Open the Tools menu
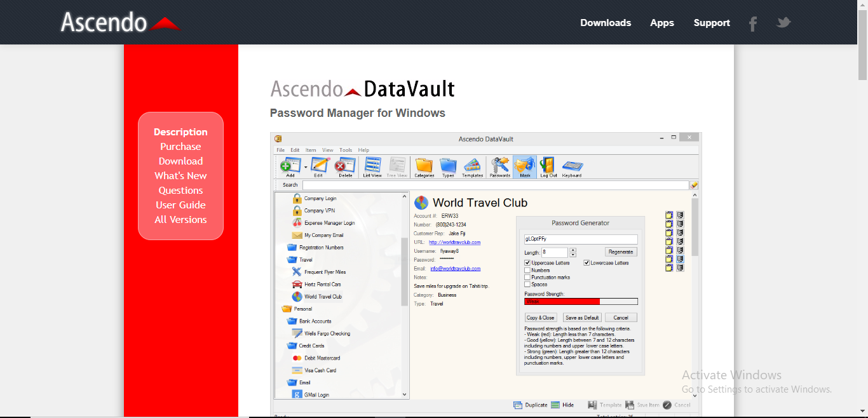Viewport: 868px width, 418px height. click(346, 150)
